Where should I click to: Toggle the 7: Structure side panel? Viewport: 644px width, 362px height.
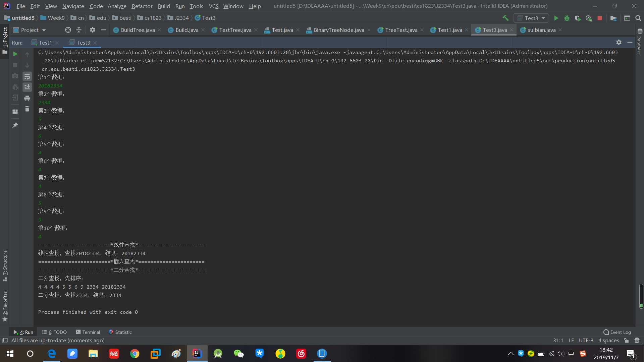[5, 266]
